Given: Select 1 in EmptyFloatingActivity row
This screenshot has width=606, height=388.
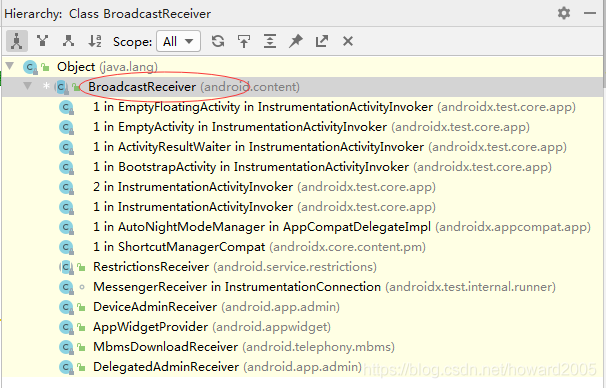Looking at the screenshot, I should click(x=302, y=107).
